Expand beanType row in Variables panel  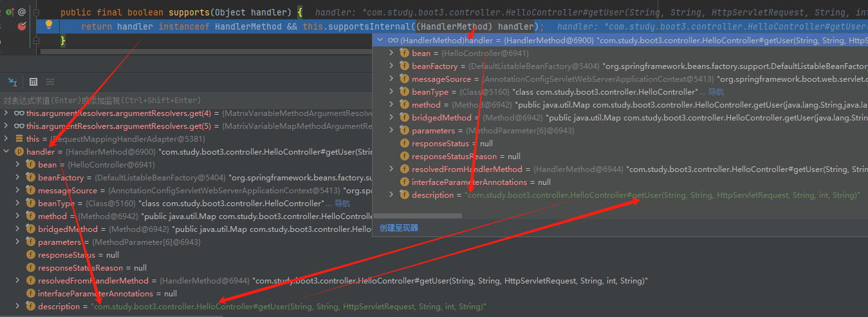[x=18, y=204]
